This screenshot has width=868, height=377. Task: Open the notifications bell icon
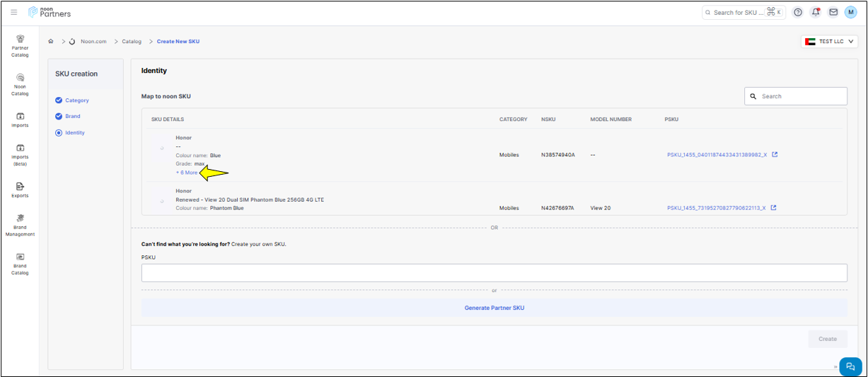[816, 13]
